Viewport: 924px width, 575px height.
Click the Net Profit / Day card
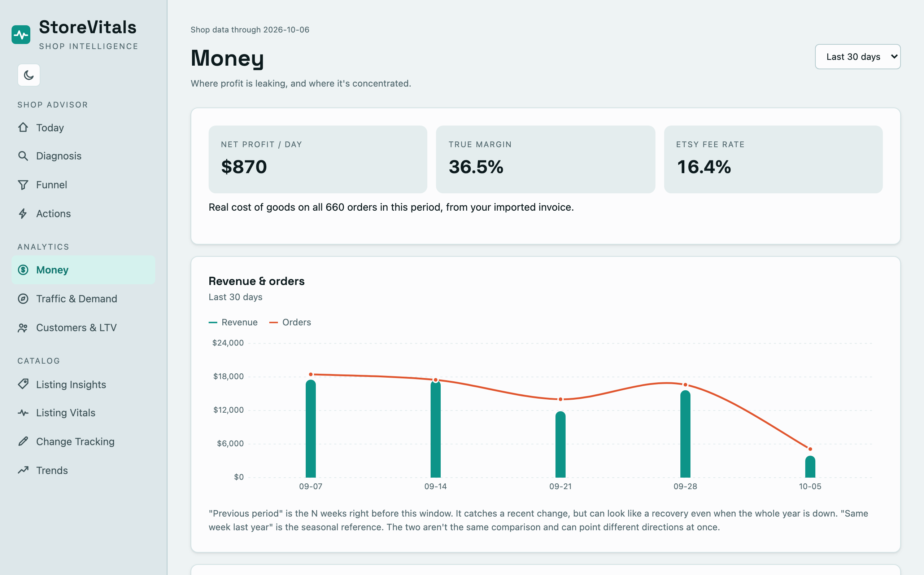coord(318,159)
